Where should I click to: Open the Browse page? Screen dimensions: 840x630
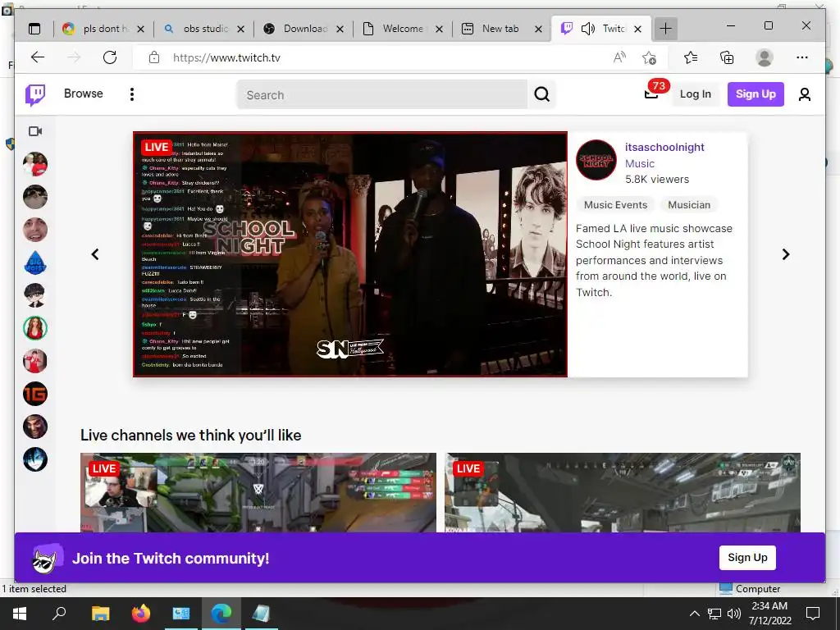click(x=83, y=94)
